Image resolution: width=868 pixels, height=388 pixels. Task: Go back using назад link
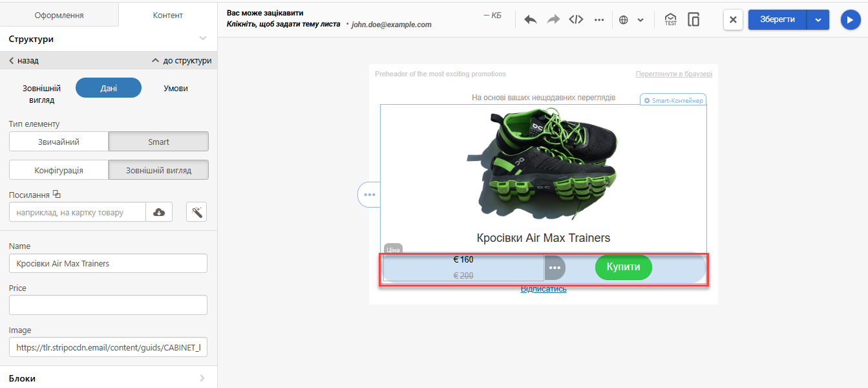tap(23, 61)
